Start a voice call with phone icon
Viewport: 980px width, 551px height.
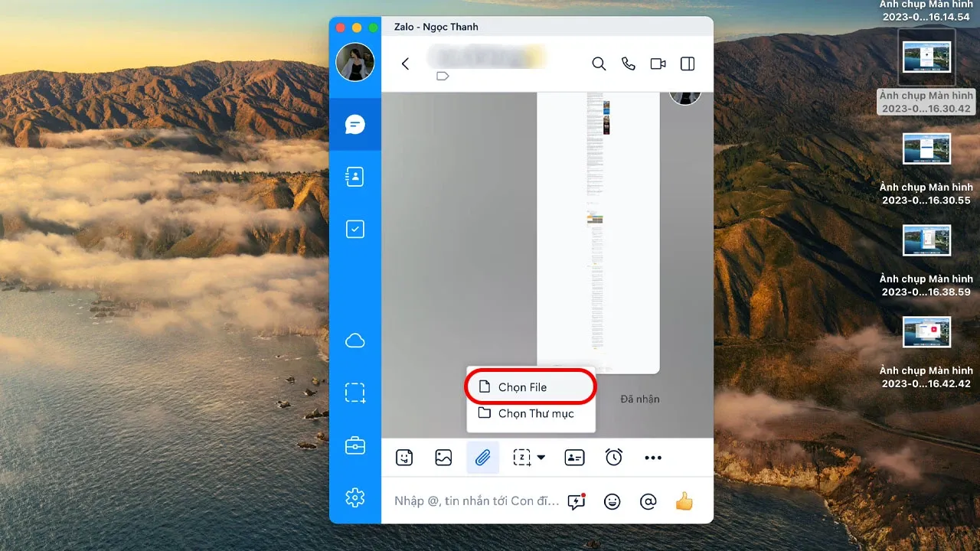(629, 64)
